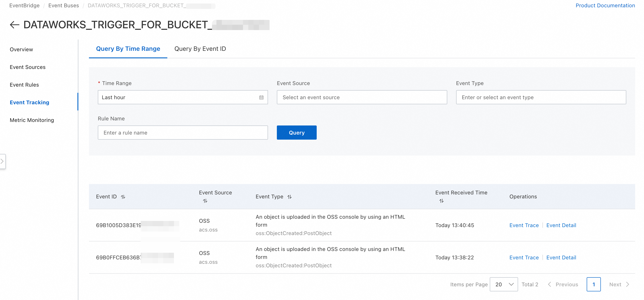The image size is (644, 300).
Task: Open the Event Source select box
Action: [361, 97]
